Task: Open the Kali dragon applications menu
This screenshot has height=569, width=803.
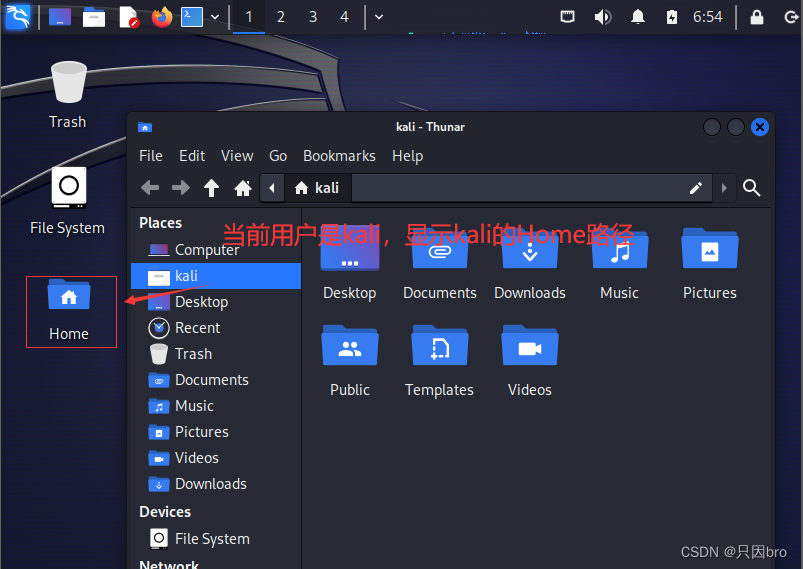Action: coord(17,16)
